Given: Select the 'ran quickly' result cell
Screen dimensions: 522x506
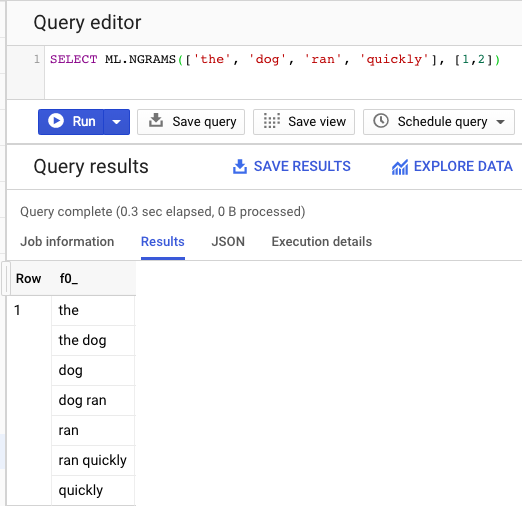Looking at the screenshot, I should point(93,460).
